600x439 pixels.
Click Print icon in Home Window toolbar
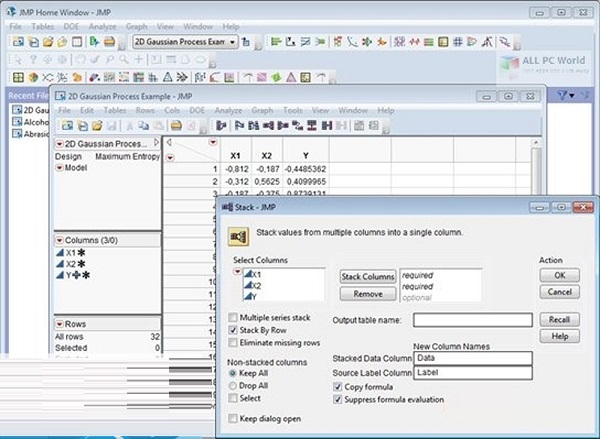pyautogui.click(x=109, y=41)
